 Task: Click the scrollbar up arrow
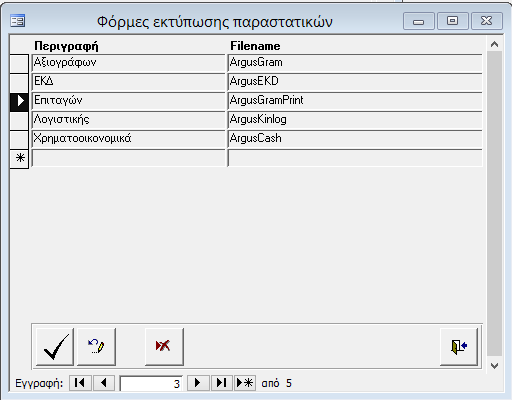tap(494, 44)
